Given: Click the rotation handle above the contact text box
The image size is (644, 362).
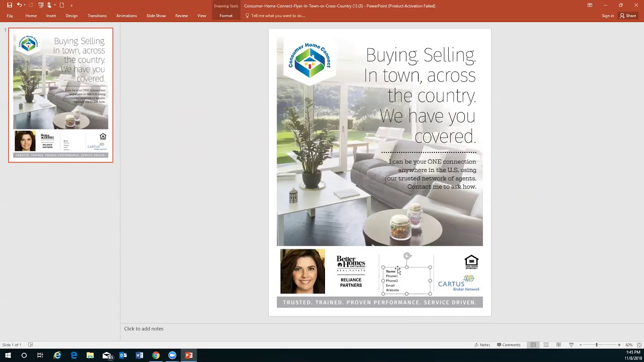Looking at the screenshot, I should [408, 256].
